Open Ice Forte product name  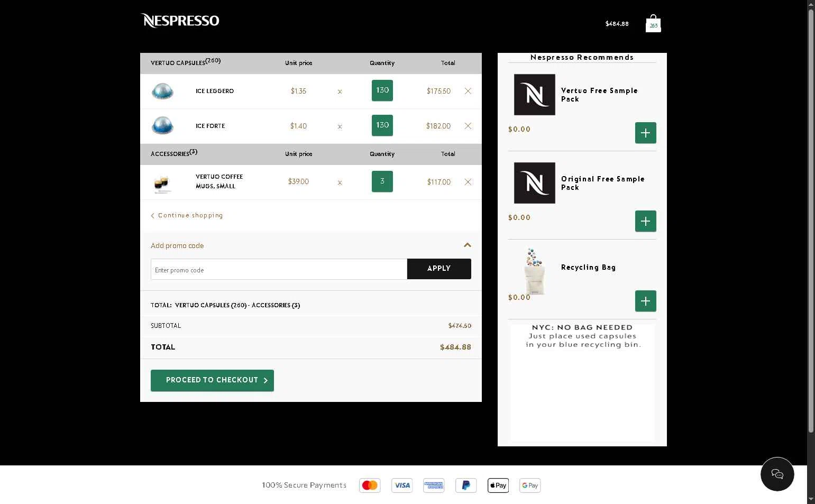pos(210,126)
